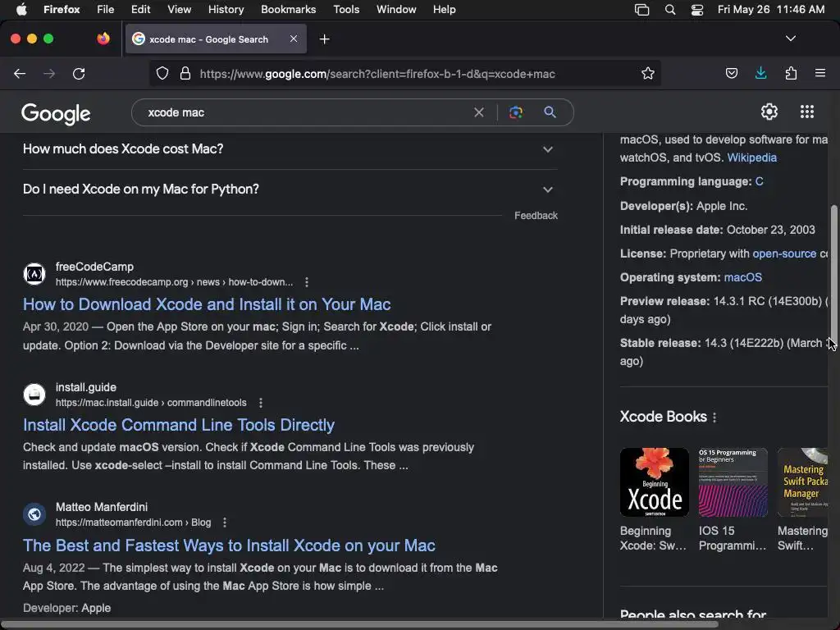840x630 pixels.
Task: Open the Help menu
Action: pos(444,9)
